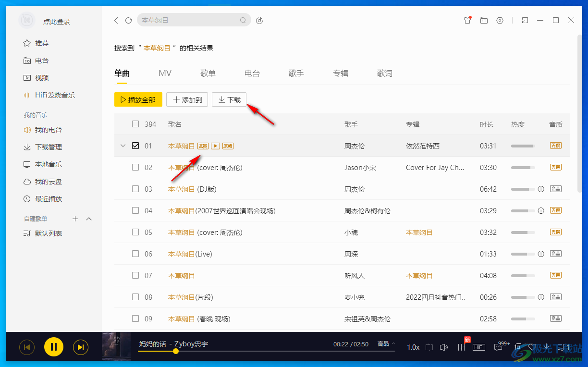Switch to the 歌手 tab
588x367 pixels.
tap(296, 73)
